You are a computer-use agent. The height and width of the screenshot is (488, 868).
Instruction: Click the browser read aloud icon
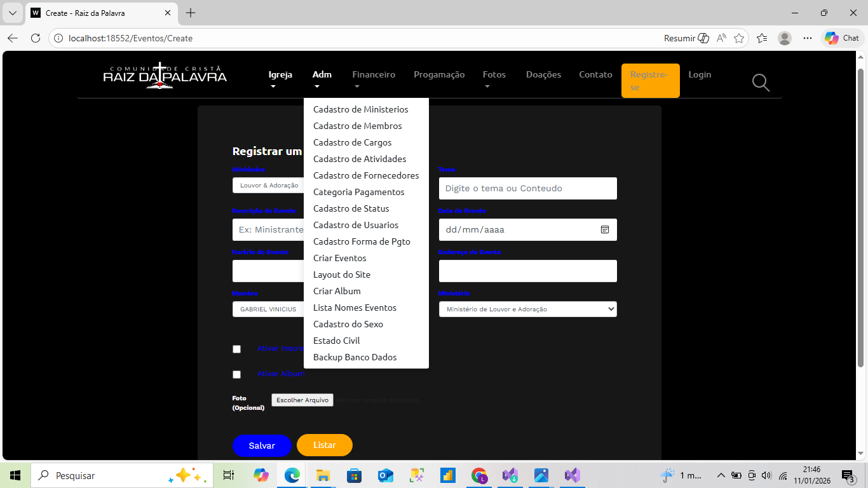(x=721, y=38)
